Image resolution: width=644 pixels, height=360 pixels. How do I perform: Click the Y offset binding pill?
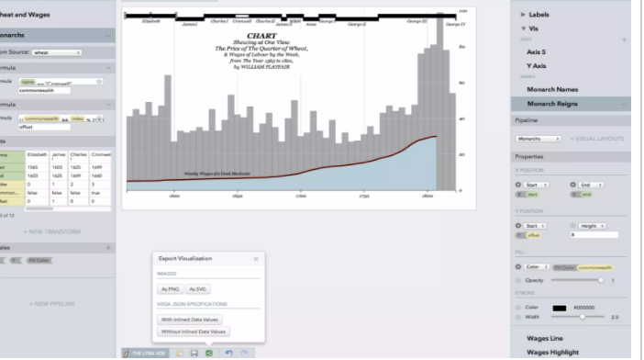[x=528, y=235]
